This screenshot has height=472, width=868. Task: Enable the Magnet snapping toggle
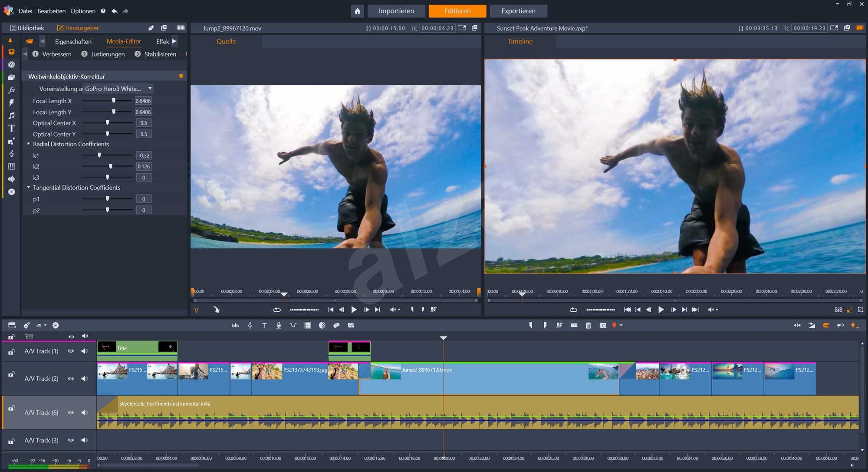[x=826, y=325]
